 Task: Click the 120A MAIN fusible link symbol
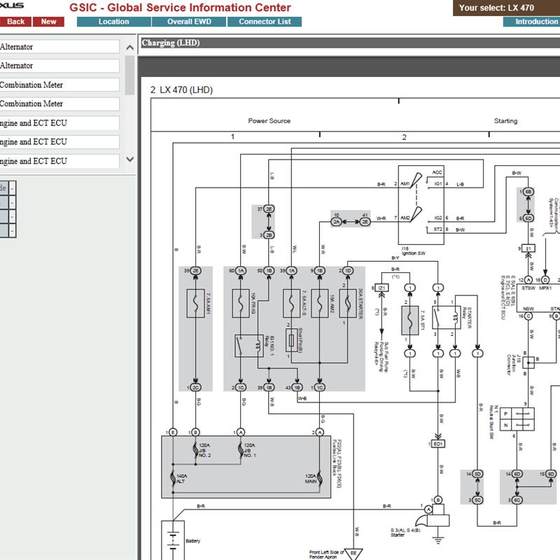319,479
